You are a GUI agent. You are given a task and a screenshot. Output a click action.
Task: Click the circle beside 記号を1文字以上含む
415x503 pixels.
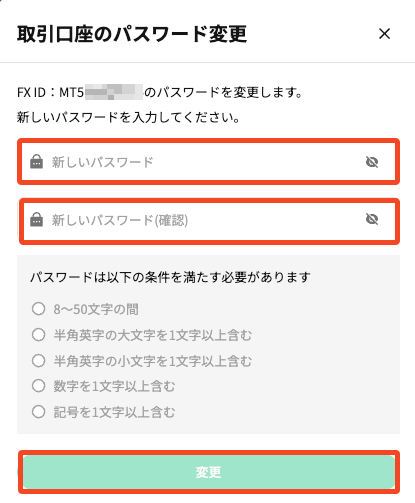click(38, 412)
